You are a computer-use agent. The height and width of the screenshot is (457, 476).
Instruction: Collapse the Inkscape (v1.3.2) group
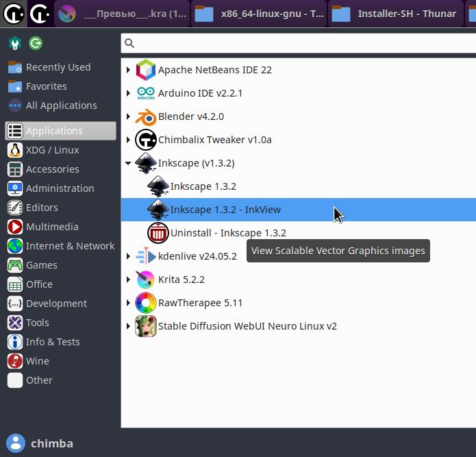point(128,163)
